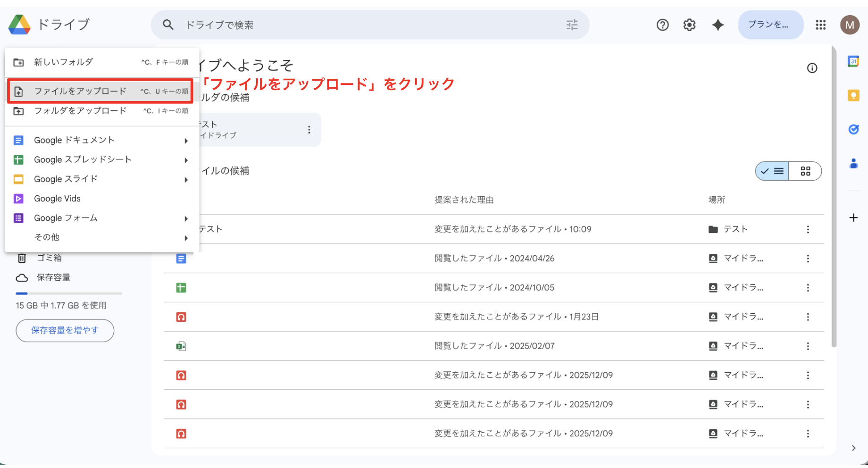Open Google Tasks side panel icon

pyautogui.click(x=853, y=129)
